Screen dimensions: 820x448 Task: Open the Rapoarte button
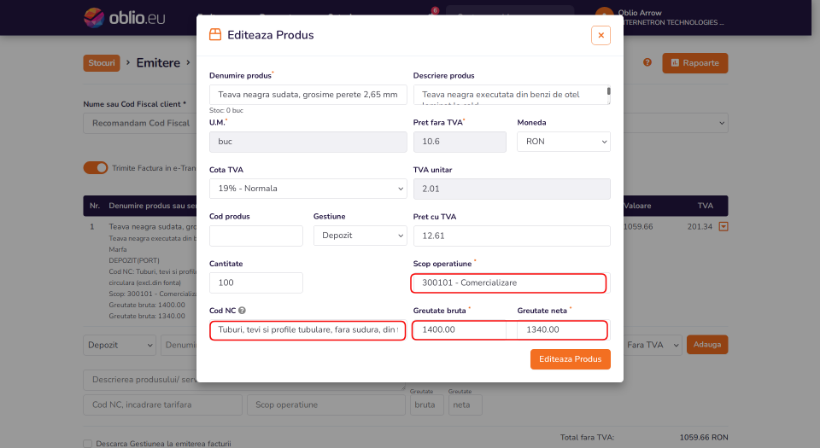click(695, 63)
